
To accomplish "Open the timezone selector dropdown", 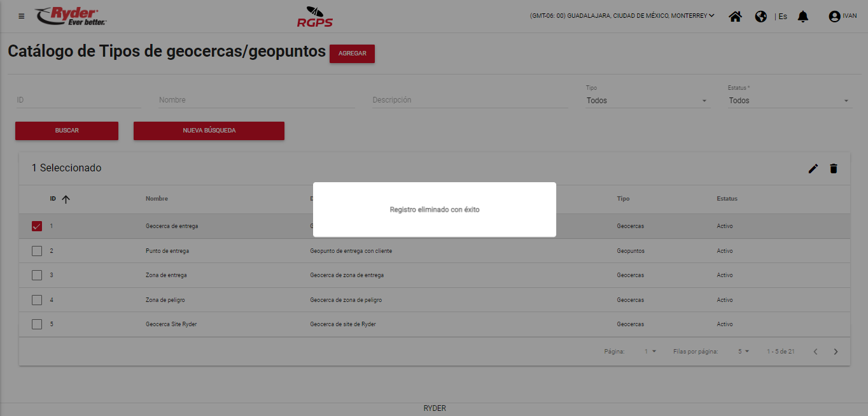I will pyautogui.click(x=622, y=16).
